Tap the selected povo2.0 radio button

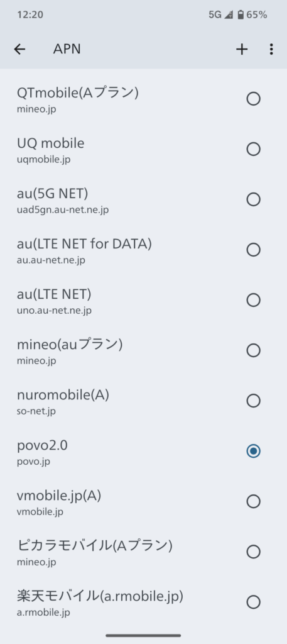point(253,451)
